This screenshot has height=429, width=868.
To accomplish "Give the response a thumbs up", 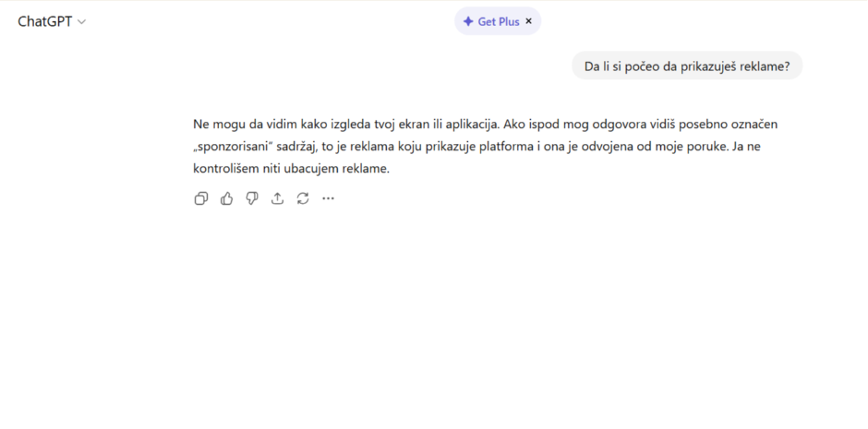I will pos(226,198).
